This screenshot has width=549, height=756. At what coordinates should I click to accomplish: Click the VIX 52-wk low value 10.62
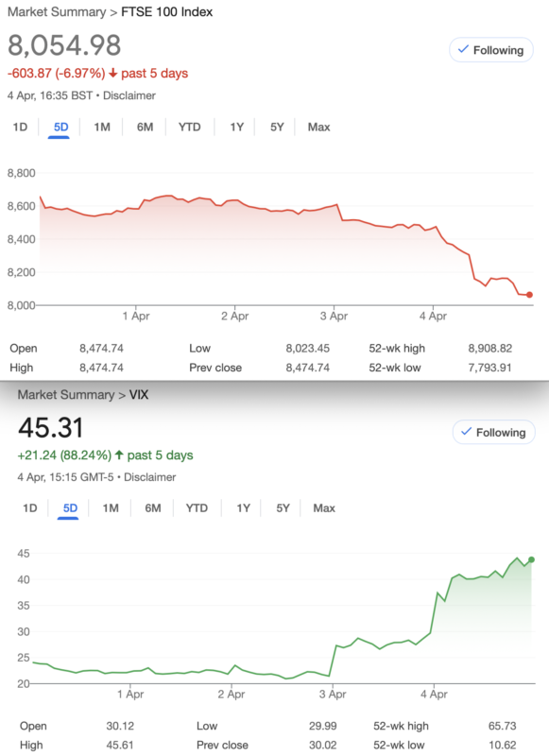pyautogui.click(x=503, y=745)
